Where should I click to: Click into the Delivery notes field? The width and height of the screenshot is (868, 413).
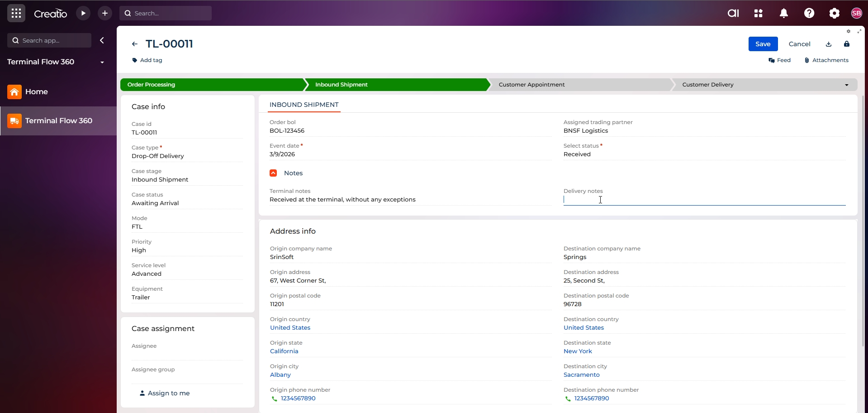704,200
